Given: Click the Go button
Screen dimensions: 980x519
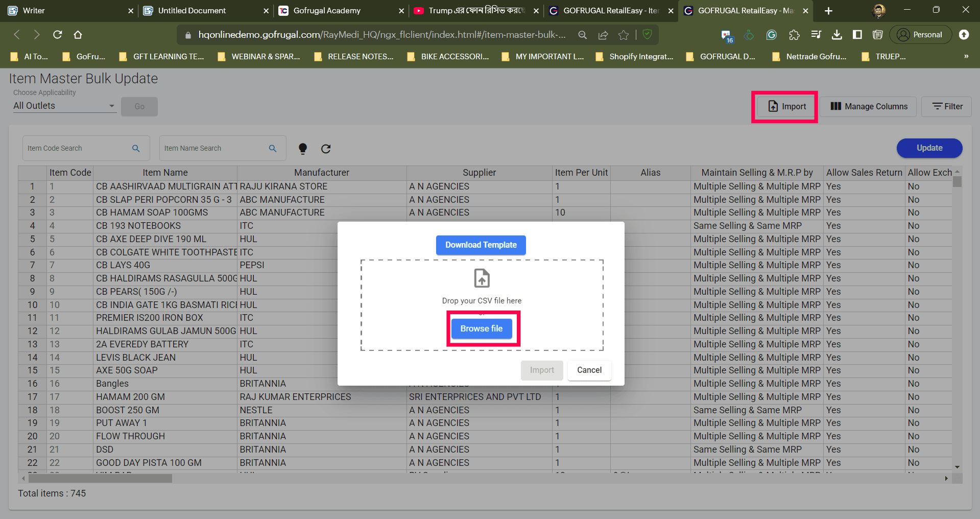Looking at the screenshot, I should click(139, 106).
